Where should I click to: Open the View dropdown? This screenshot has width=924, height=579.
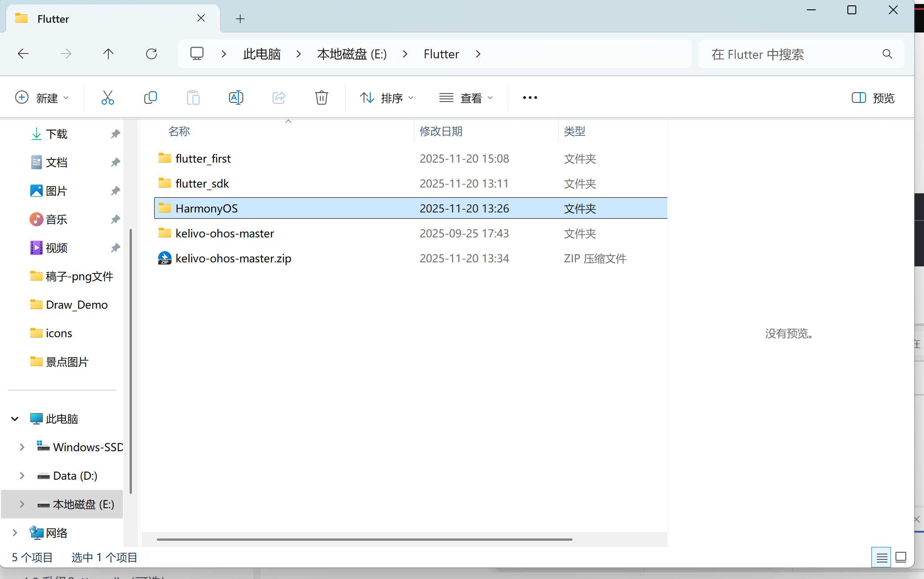(466, 98)
